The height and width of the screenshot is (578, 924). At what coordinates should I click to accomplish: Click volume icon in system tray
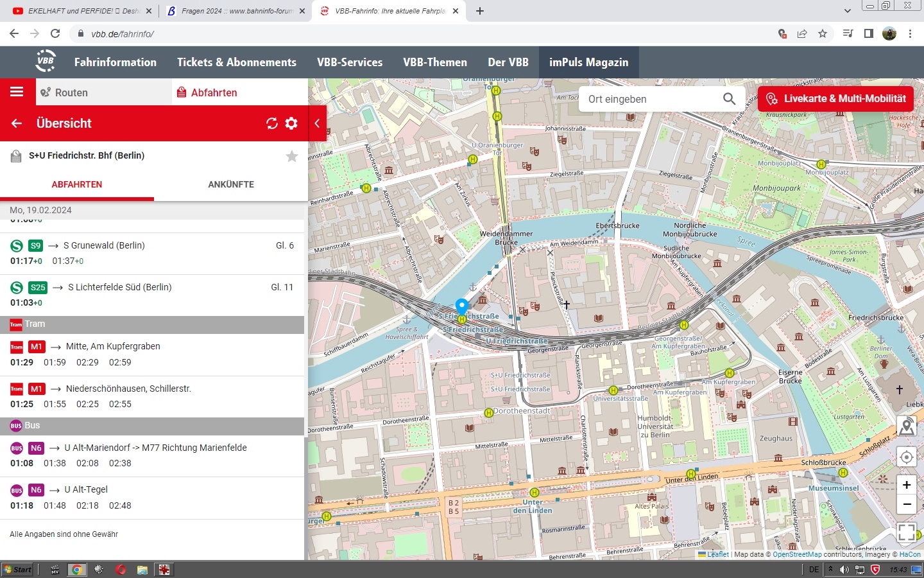844,569
